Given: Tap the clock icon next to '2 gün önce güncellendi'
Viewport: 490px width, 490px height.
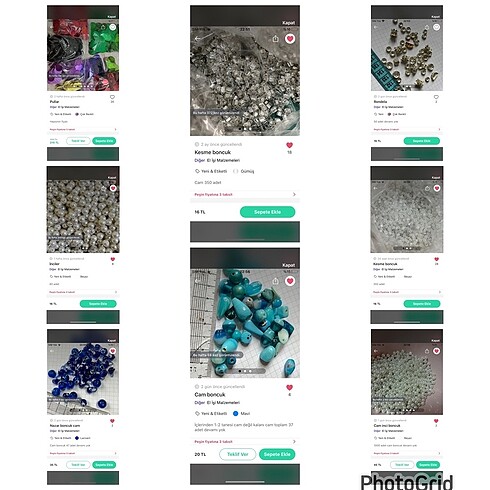Looking at the screenshot, I should click(x=197, y=387).
